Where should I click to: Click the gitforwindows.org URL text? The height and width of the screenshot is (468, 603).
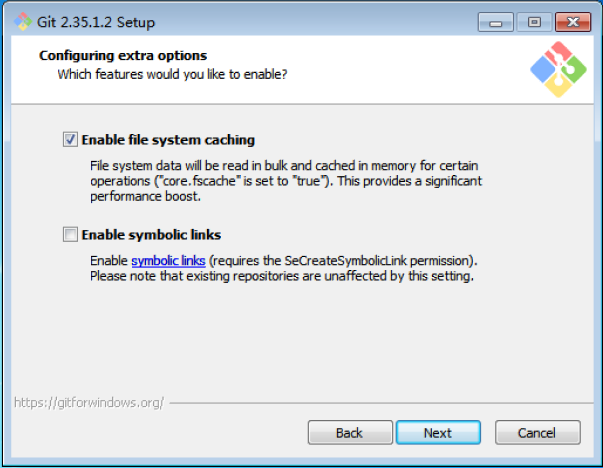[89, 403]
